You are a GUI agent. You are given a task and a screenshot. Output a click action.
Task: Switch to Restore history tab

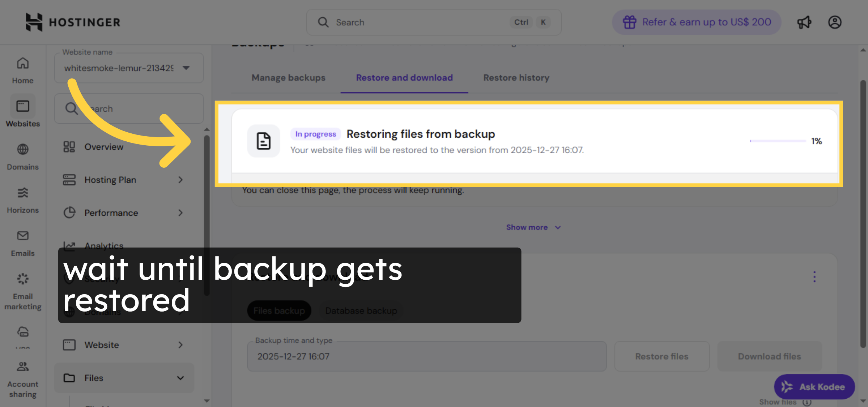(516, 78)
